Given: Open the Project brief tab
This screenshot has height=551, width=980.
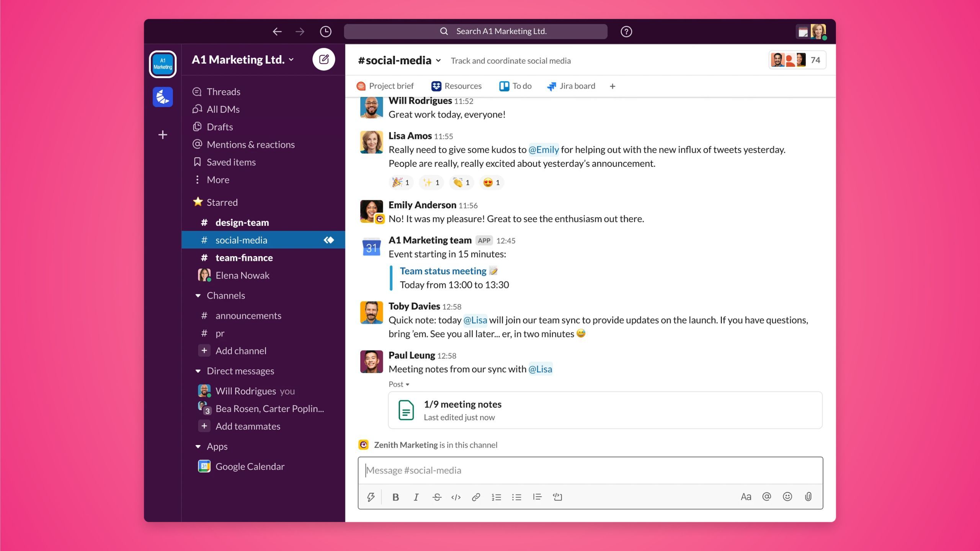Looking at the screenshot, I should (385, 86).
